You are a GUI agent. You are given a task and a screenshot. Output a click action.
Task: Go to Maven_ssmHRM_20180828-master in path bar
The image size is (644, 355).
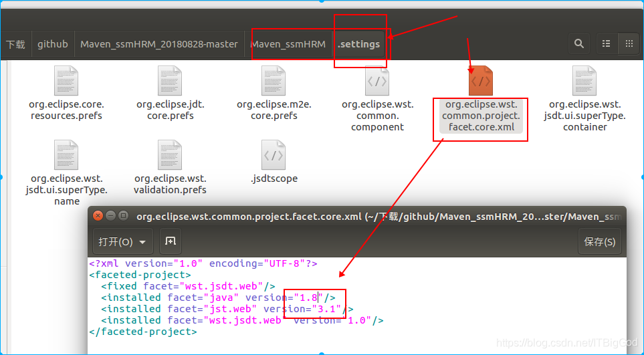point(159,44)
